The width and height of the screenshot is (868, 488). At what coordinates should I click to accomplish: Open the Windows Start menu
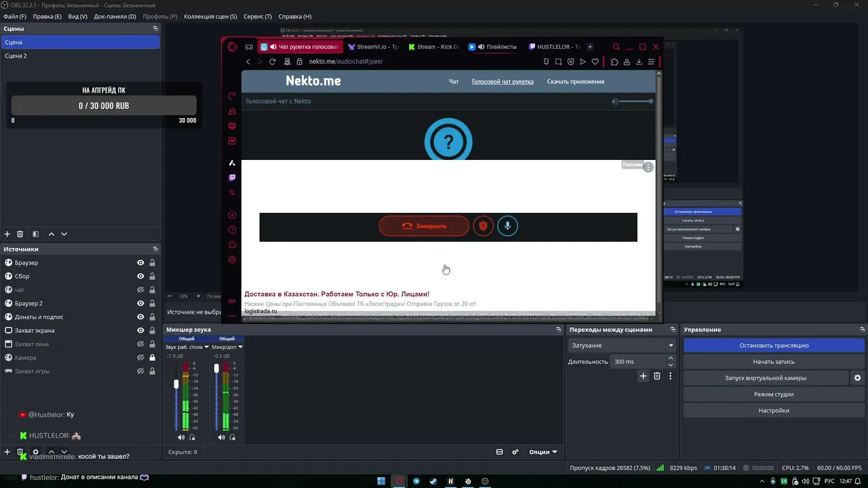click(381, 481)
